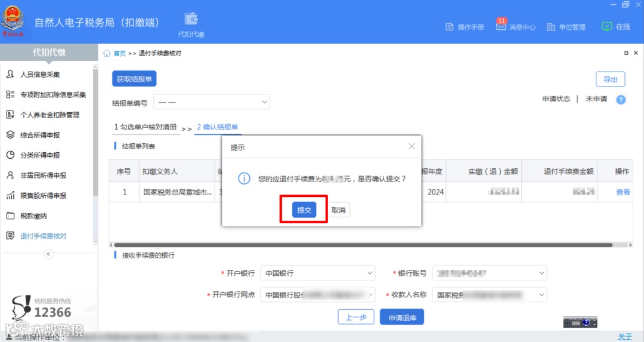The width and height of the screenshot is (644, 342).
Task: Open 综合所得申报 in sidebar
Action: point(40,135)
